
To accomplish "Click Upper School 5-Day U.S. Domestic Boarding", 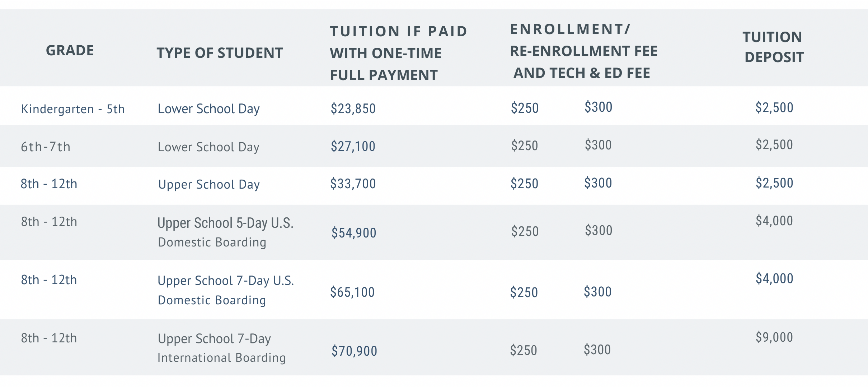I will coord(225,232).
